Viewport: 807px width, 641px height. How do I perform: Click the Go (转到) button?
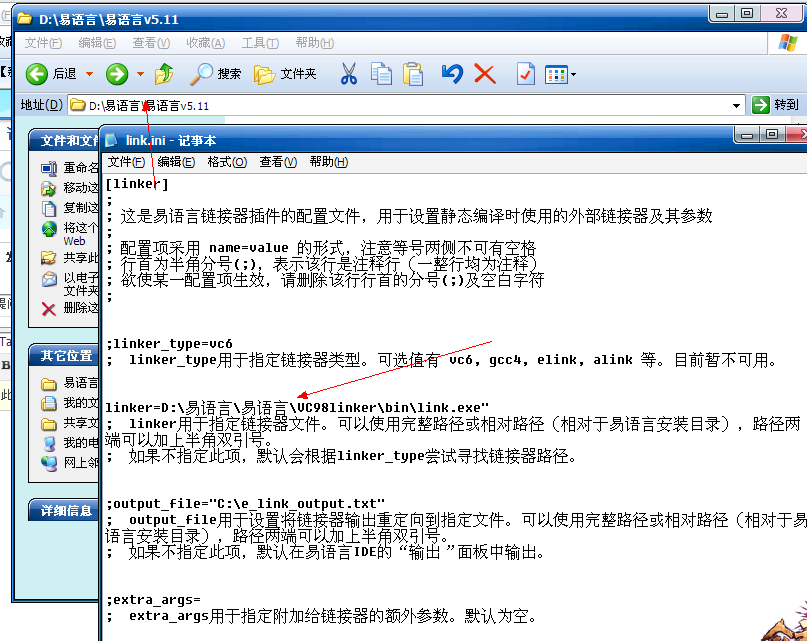(x=777, y=105)
